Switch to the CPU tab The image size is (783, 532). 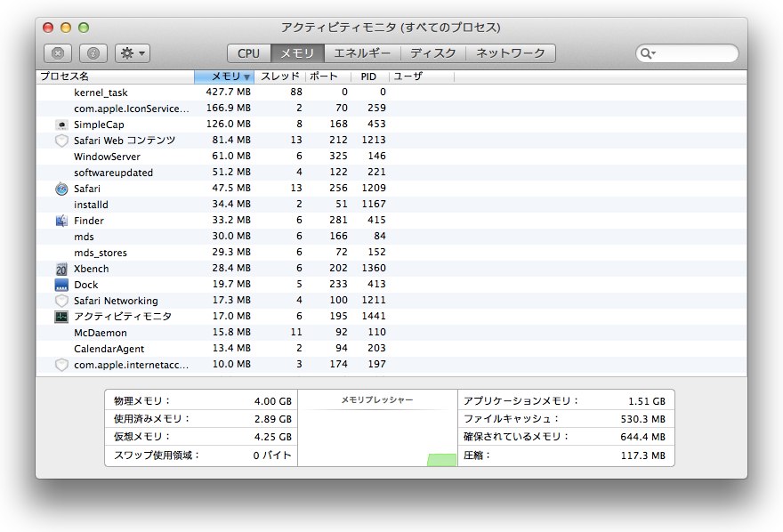[248, 53]
